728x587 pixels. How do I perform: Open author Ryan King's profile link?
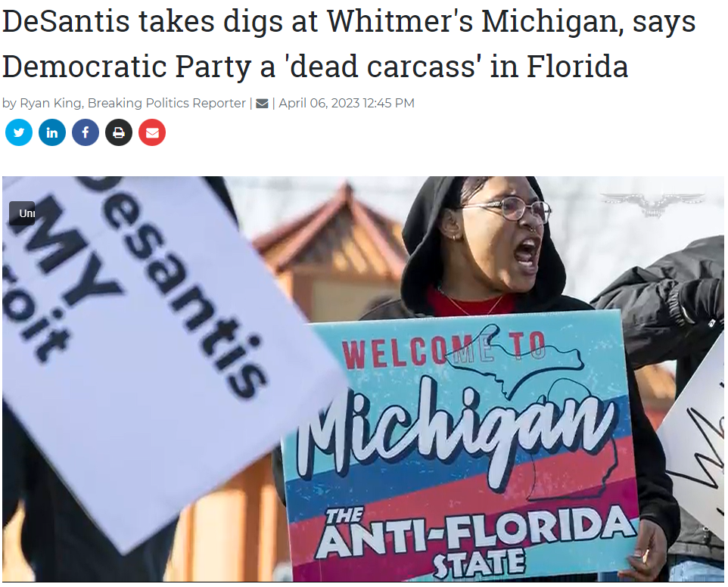(51, 103)
